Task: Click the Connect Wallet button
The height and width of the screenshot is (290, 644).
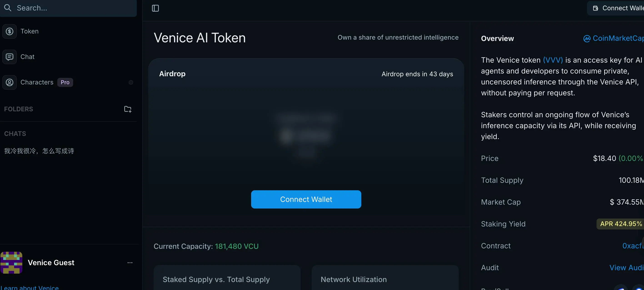Action: [306, 199]
